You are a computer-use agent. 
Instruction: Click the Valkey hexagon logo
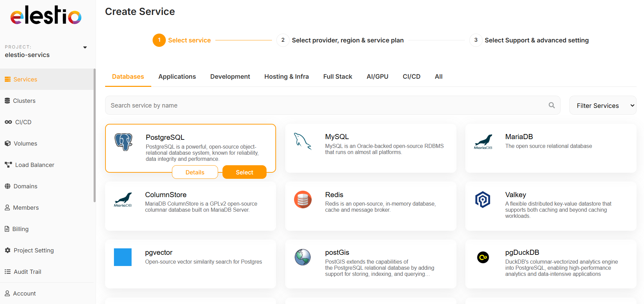click(x=483, y=199)
